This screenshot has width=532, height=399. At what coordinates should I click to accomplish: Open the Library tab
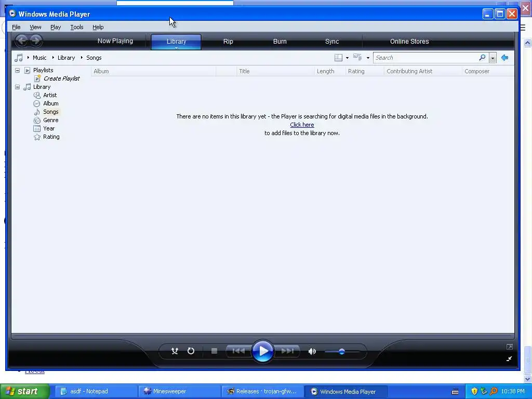click(x=176, y=42)
